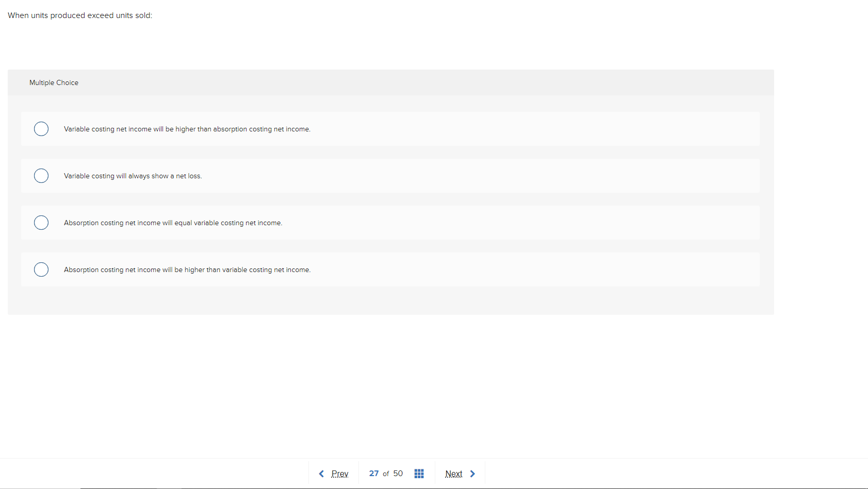Click the 'Multiple Choice' header label
This screenshot has height=489, width=868.
(54, 82)
